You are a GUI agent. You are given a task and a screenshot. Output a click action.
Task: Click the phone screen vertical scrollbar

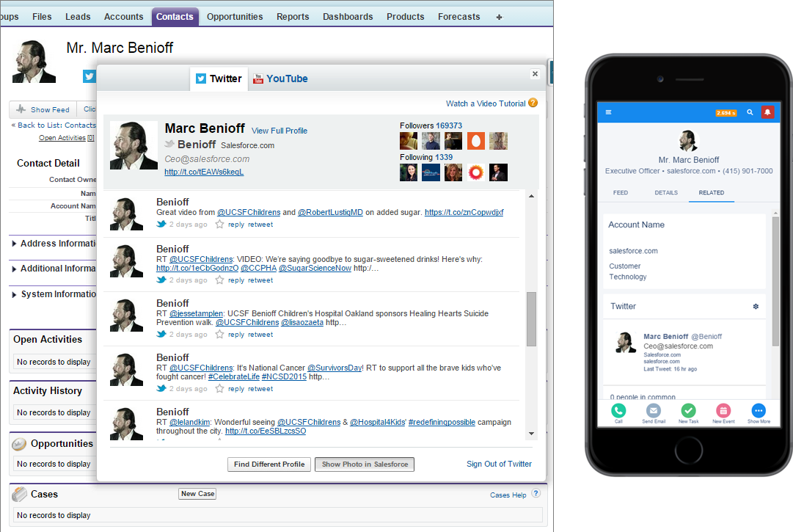[x=775, y=281]
